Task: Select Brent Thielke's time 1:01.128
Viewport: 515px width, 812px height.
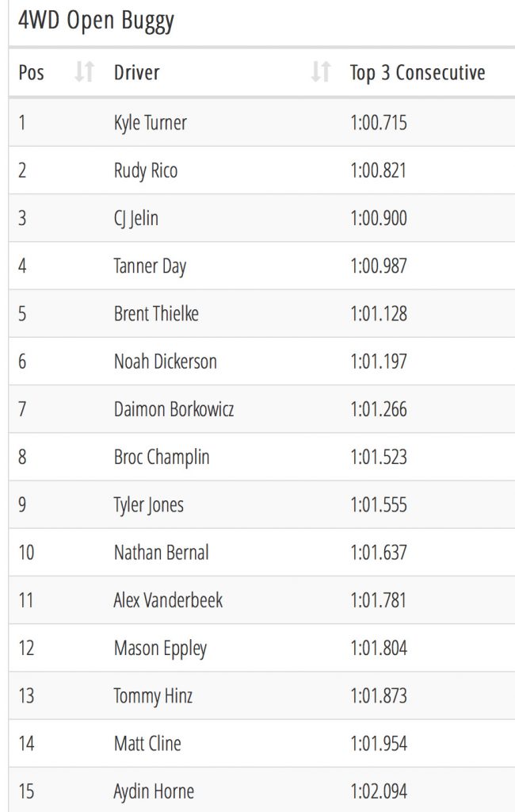Action: coord(379,314)
